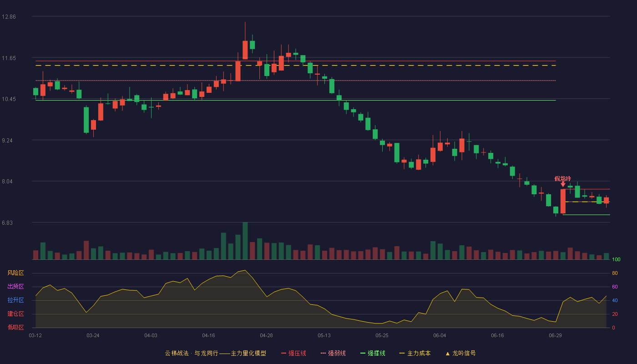Viewport: 637px width, 364px height.
Task: Click the green 100 indicator scale value
Action: point(616,260)
